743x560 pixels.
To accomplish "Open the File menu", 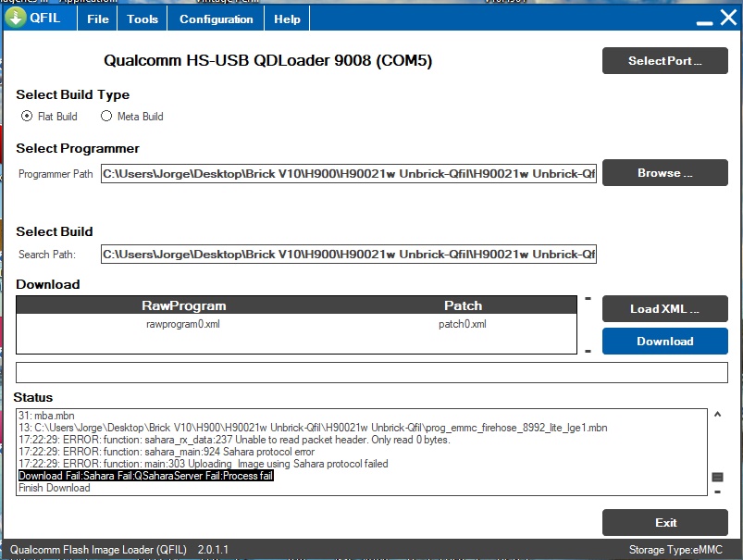I will pyautogui.click(x=98, y=19).
